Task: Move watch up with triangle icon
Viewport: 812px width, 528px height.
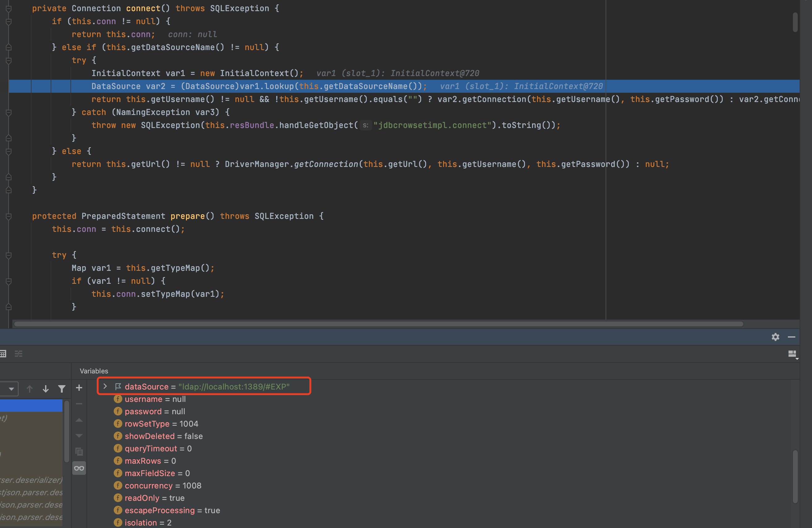Action: (x=79, y=420)
